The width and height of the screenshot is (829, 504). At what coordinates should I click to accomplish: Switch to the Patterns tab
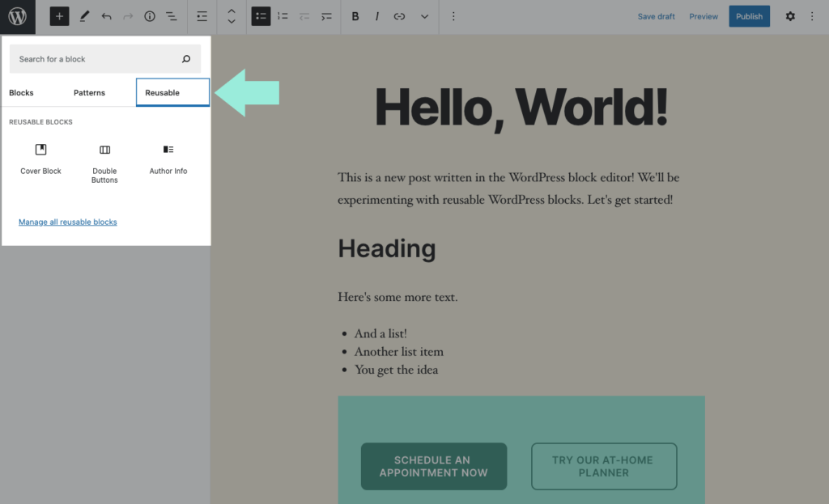coord(89,93)
